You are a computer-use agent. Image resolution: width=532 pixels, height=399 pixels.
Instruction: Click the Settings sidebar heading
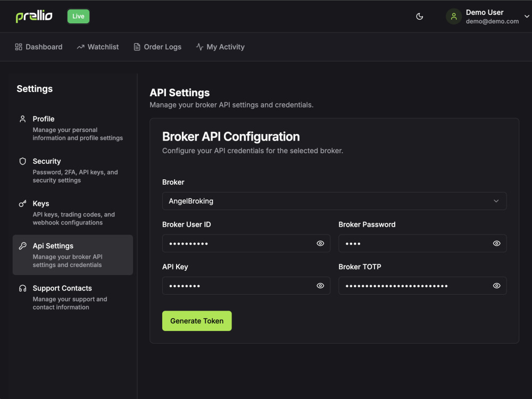click(x=35, y=89)
